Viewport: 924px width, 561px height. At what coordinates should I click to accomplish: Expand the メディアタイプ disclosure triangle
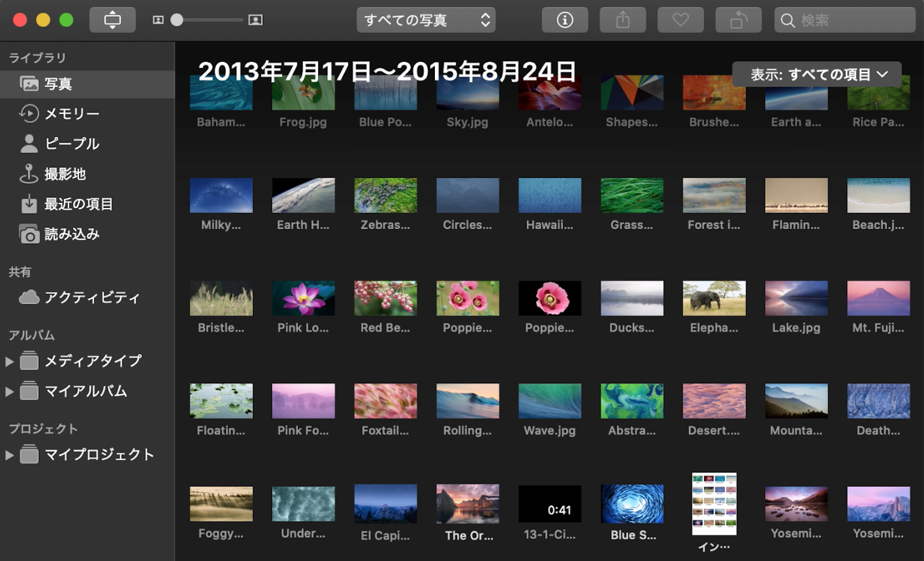9,361
